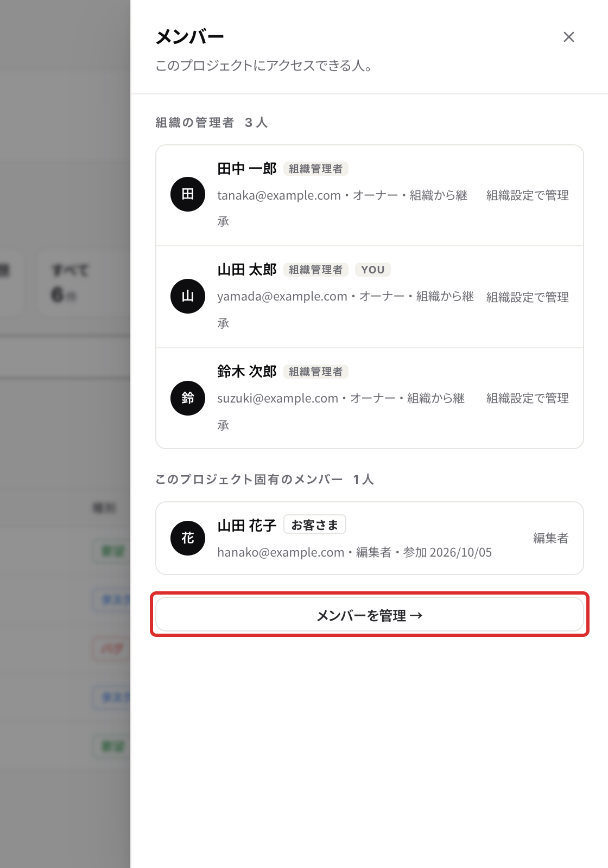Click 組織管理者 badge beside 鈴木 次郎
This screenshot has height=868, width=608.
(316, 372)
